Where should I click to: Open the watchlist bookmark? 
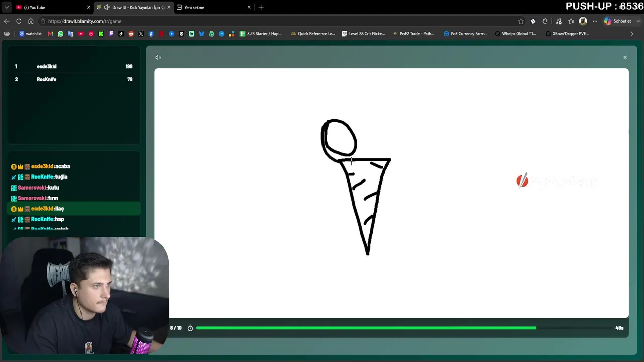click(x=30, y=34)
